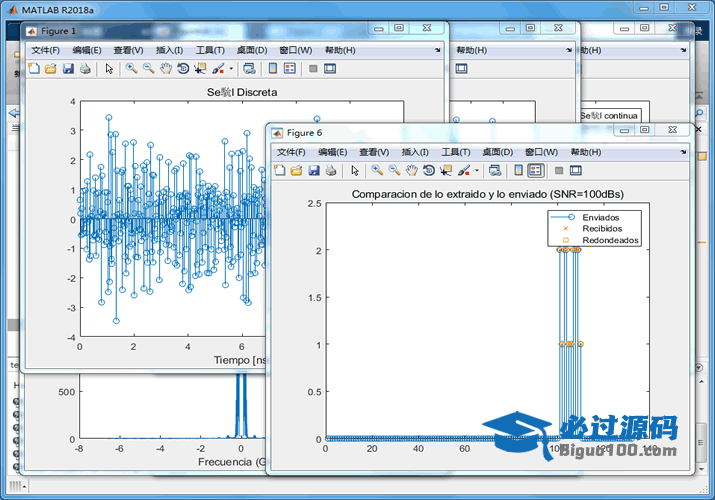Select Pan hand tool in Figure 6
This screenshot has height=500, width=715.
point(412,171)
